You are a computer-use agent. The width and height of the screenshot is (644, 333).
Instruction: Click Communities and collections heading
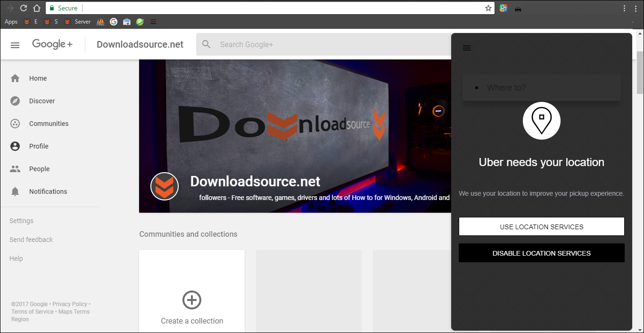tap(188, 234)
